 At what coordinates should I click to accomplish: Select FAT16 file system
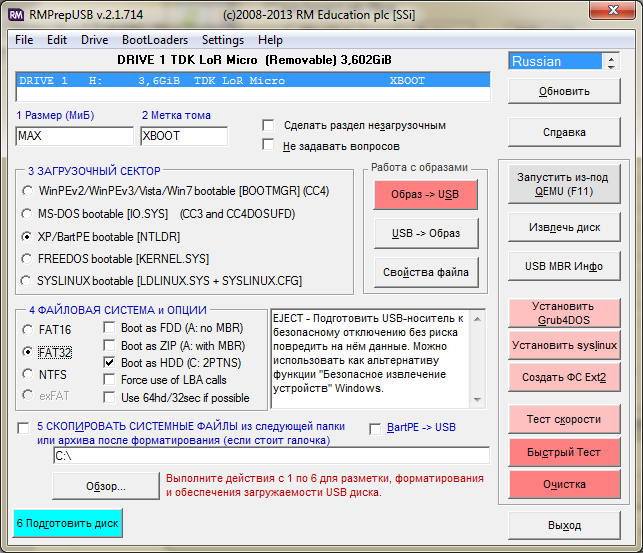click(x=28, y=330)
